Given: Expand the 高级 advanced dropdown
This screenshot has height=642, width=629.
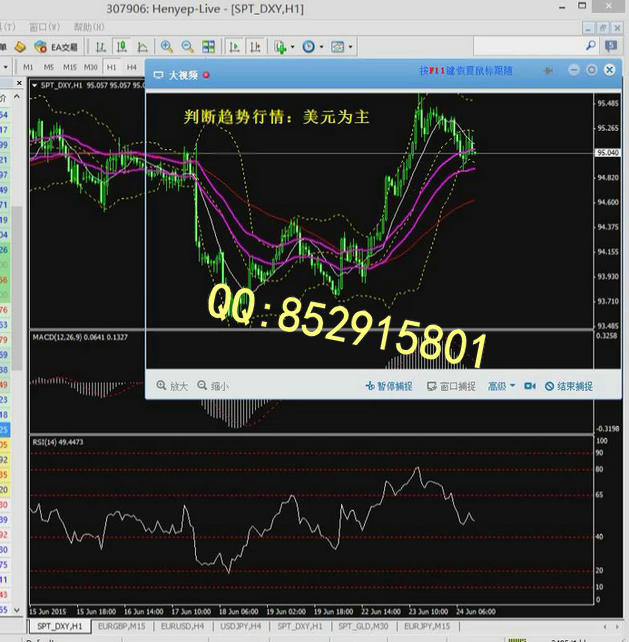Looking at the screenshot, I should pos(501,386).
